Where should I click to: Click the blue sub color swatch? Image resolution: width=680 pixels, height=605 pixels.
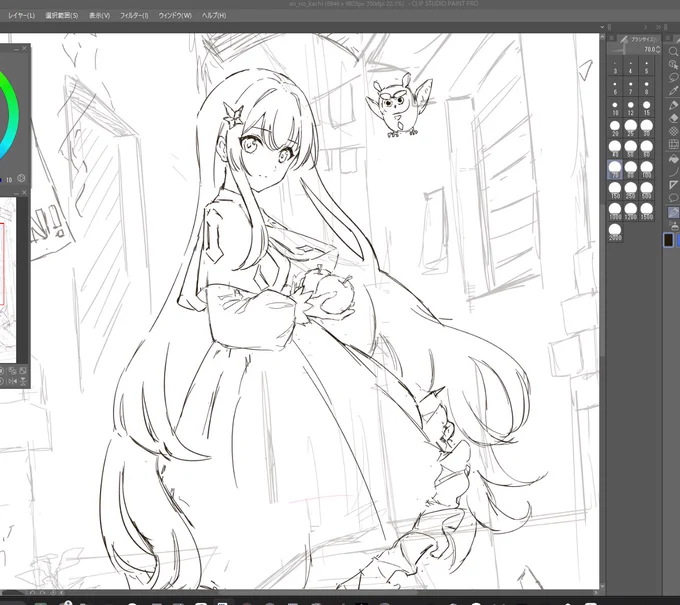(677, 240)
